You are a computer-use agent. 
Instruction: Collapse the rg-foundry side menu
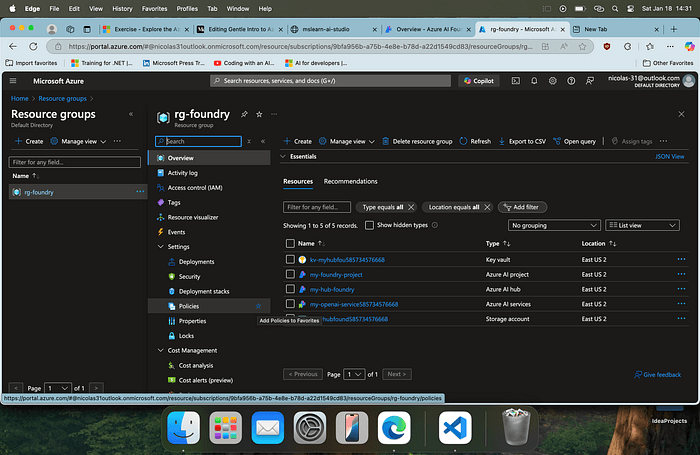coord(263,141)
